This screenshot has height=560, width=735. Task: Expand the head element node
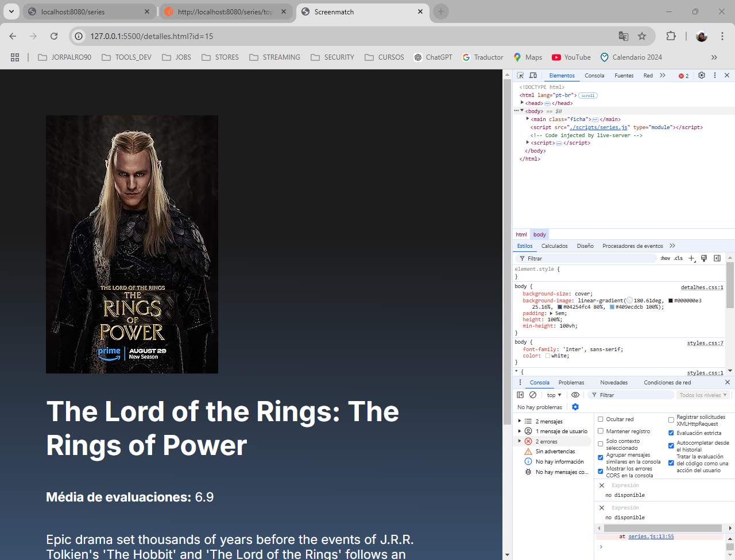tap(522, 103)
